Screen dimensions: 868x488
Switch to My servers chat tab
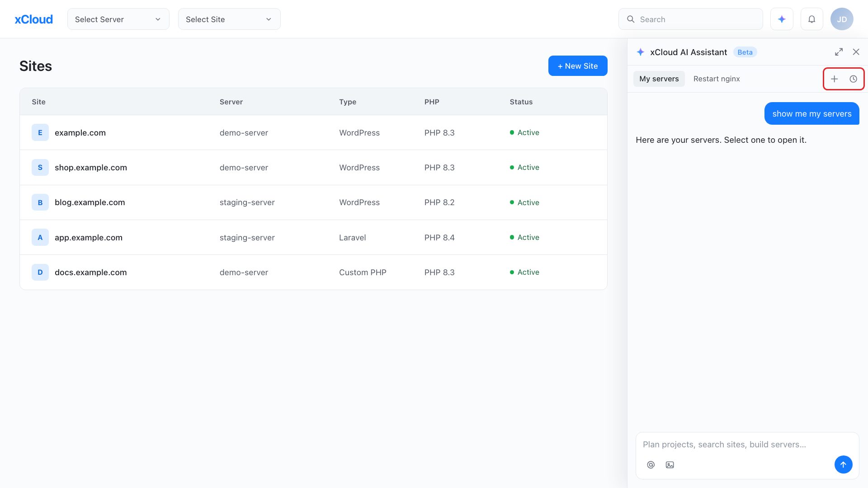click(x=659, y=79)
